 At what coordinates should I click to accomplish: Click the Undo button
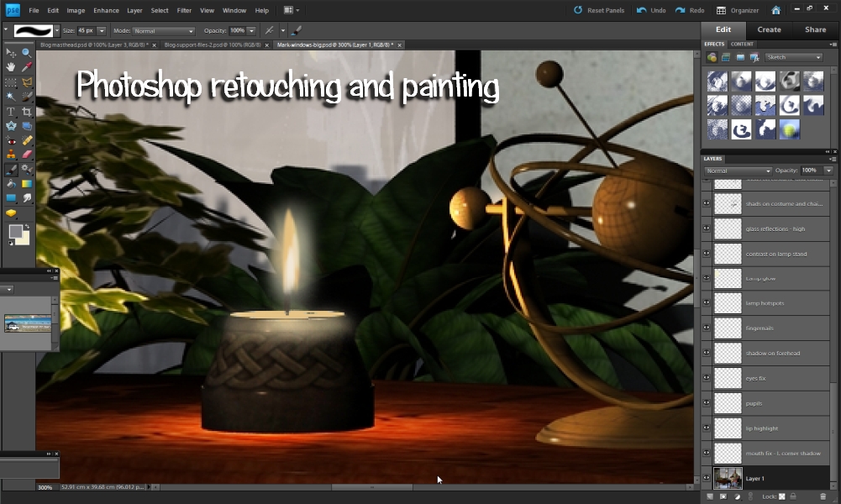pos(651,10)
